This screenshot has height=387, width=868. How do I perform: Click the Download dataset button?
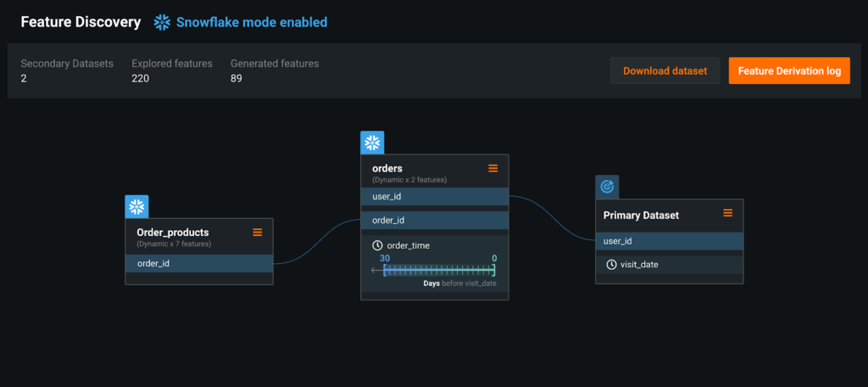click(x=665, y=70)
